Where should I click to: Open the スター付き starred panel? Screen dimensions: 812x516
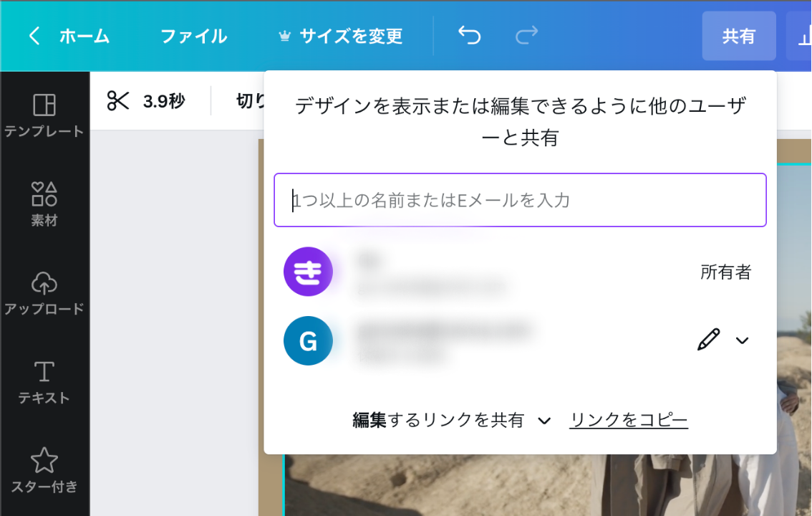(44, 470)
